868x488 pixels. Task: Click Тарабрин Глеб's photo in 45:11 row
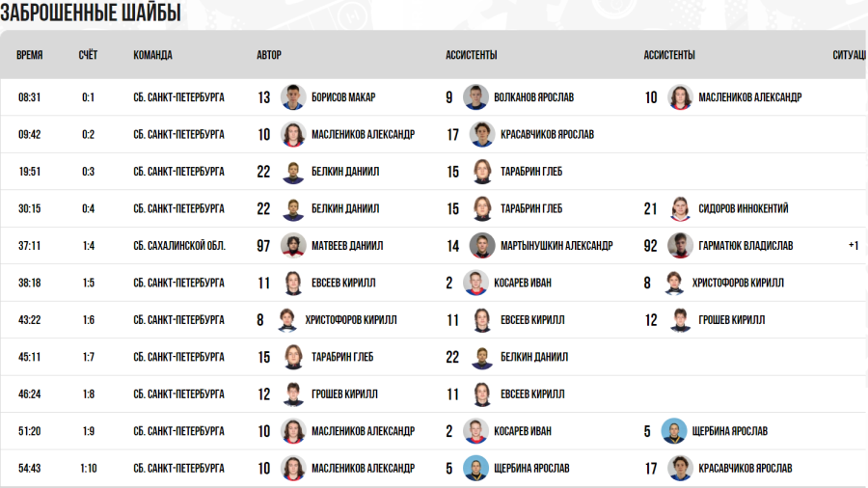(x=293, y=357)
